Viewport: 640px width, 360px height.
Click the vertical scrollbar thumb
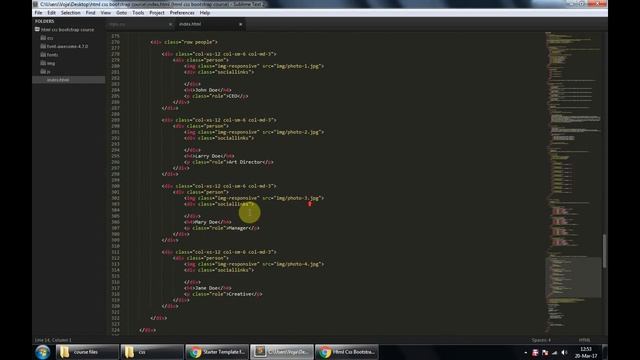(604, 251)
